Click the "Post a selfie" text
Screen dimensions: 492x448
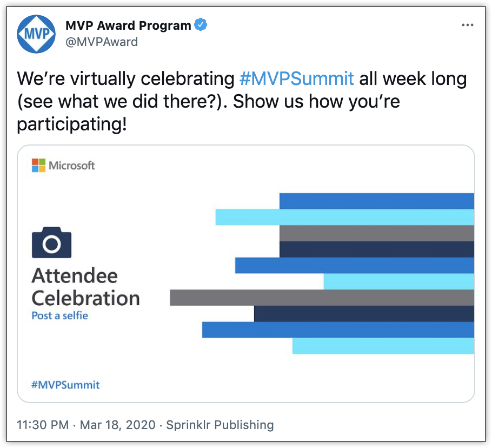59,315
